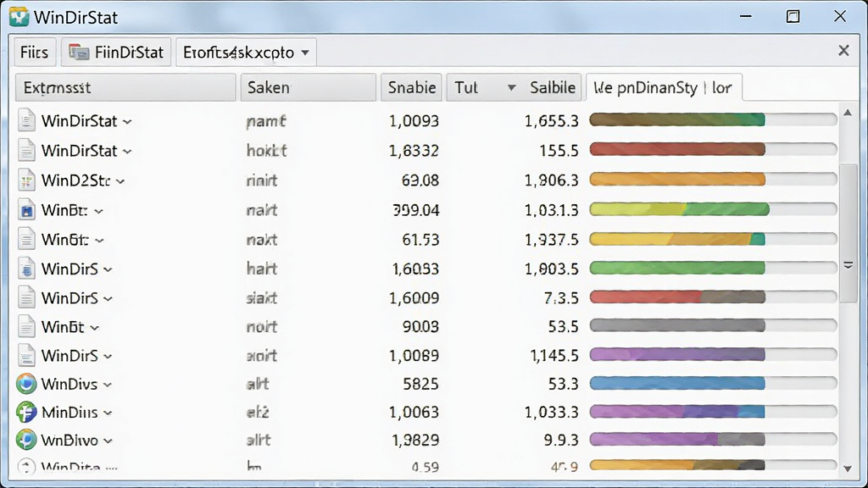Select the value 1,0063
Screen dimensions: 868x488
pos(414,413)
